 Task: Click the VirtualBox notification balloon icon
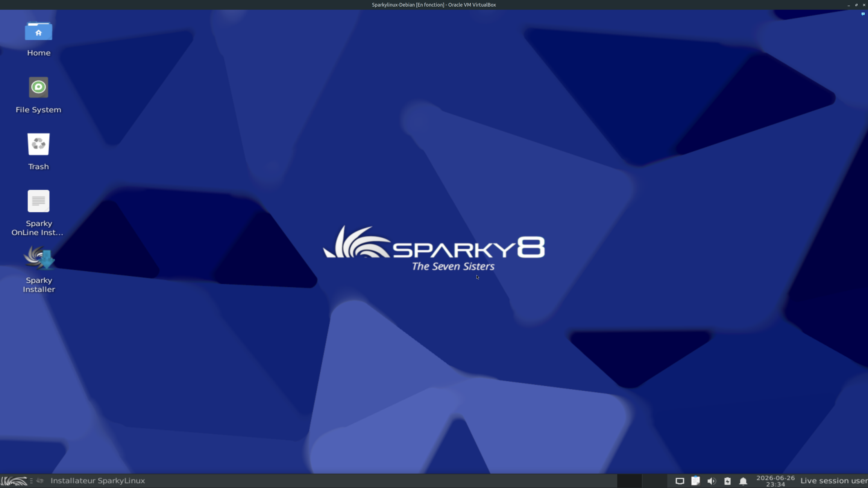(863, 14)
